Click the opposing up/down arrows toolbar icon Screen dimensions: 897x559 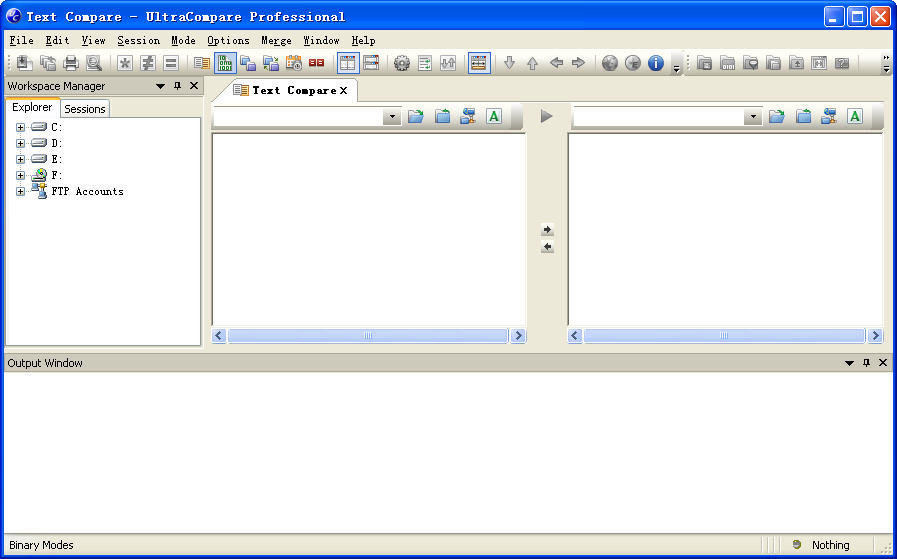click(x=448, y=63)
